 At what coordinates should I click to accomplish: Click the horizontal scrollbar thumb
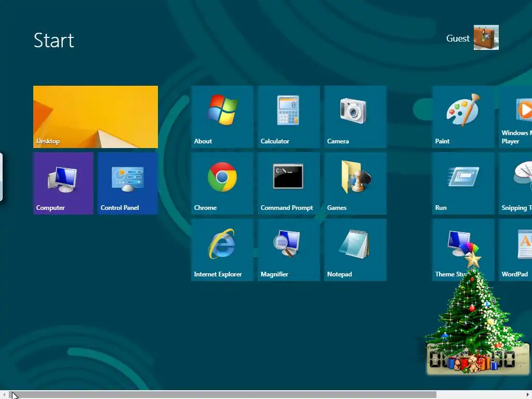(222, 395)
